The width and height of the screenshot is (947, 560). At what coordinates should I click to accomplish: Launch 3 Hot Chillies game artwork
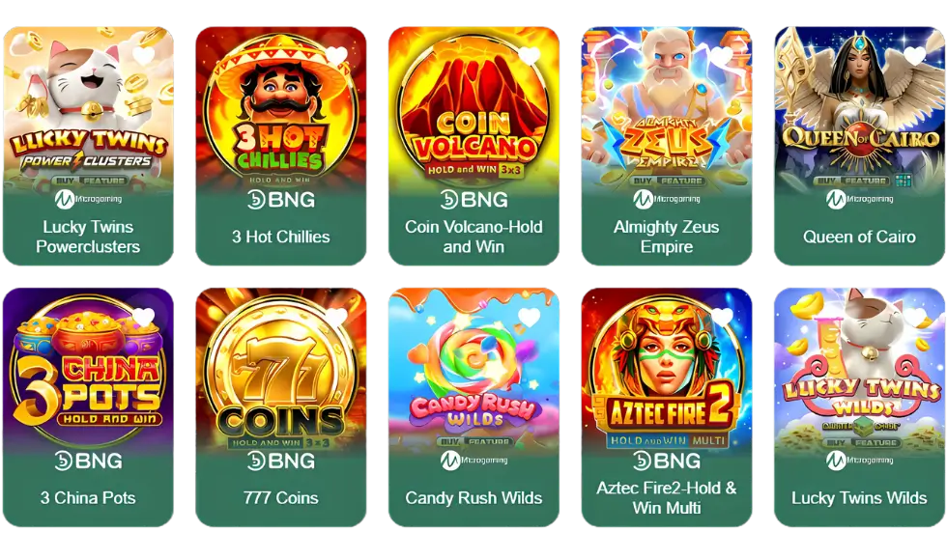click(281, 107)
